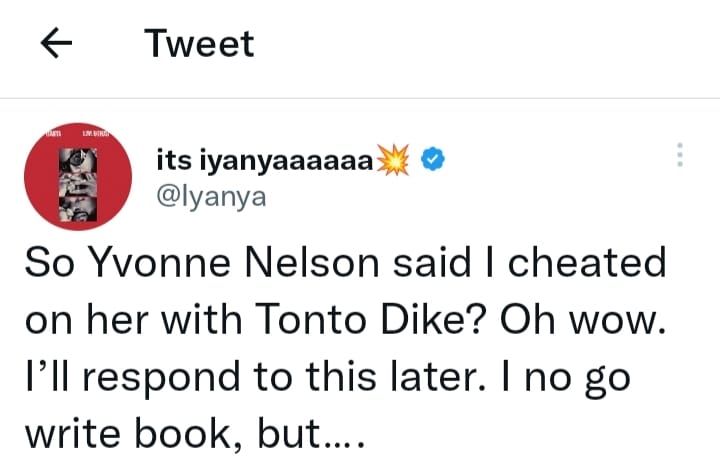Click the word 'So' starting the tweet

[46, 264]
